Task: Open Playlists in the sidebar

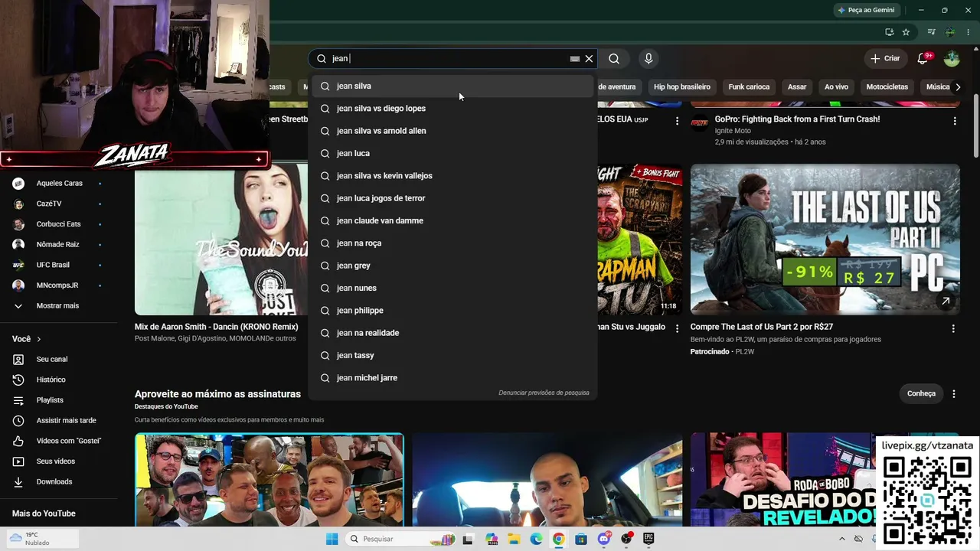Action: [x=50, y=400]
